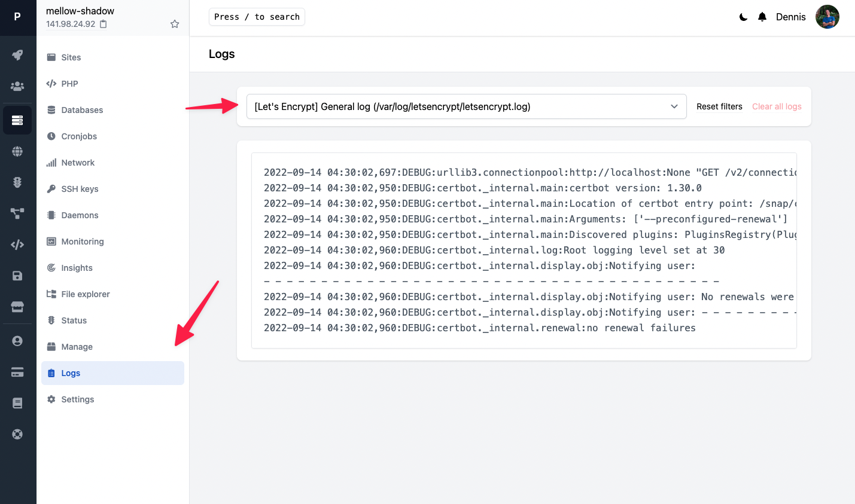Select Logs in the server menu
The width and height of the screenshot is (855, 504).
tap(112, 373)
